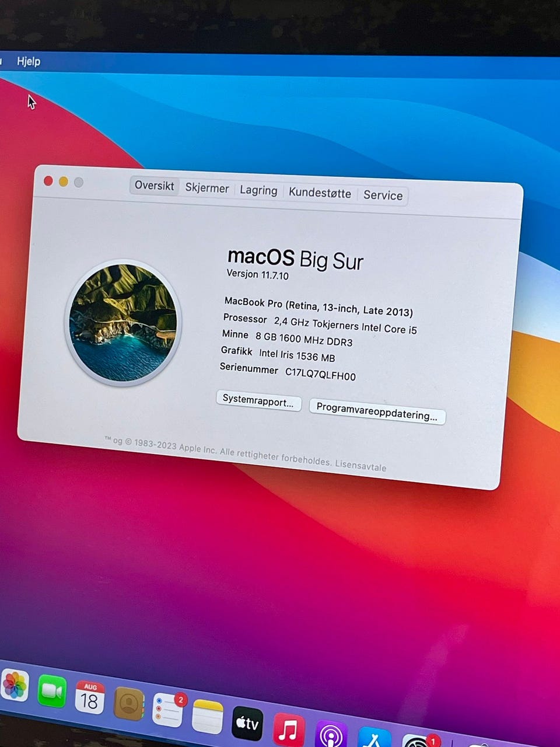Screen dimensions: 560x747
Task: Click the 2,4 GHz Tokjerners Intel Core i5 value
Action: 345,325
